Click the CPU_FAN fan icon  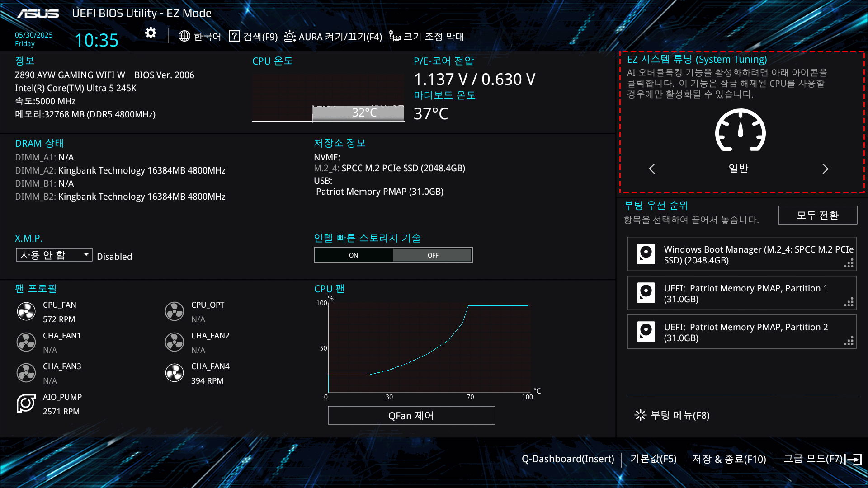coord(26,311)
